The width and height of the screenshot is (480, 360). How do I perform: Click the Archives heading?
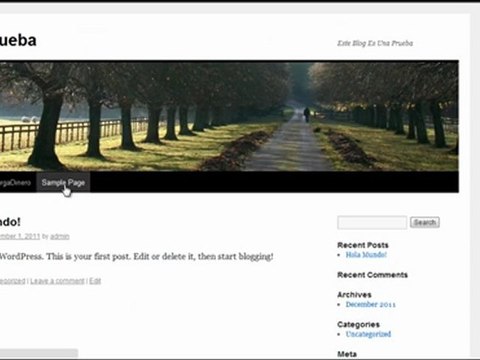[354, 295]
